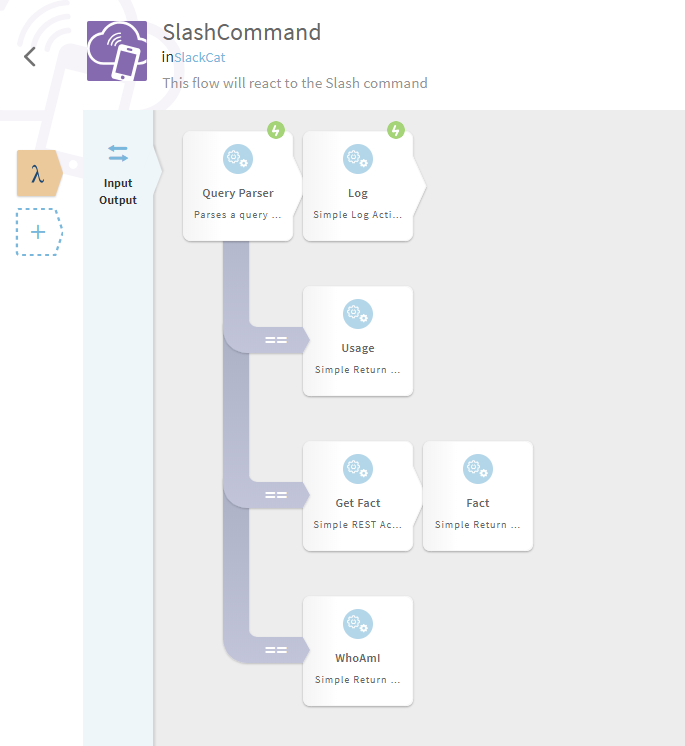Select the Input Output label
This screenshot has width=685, height=746.
coord(118,192)
